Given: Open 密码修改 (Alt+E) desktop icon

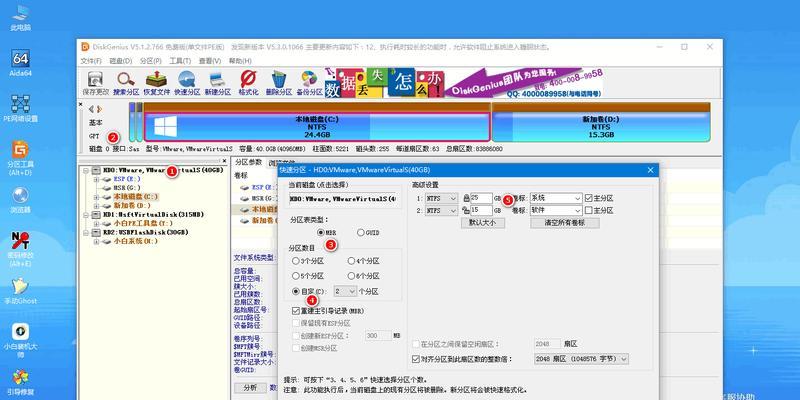Looking at the screenshot, I should pyautogui.click(x=20, y=249).
